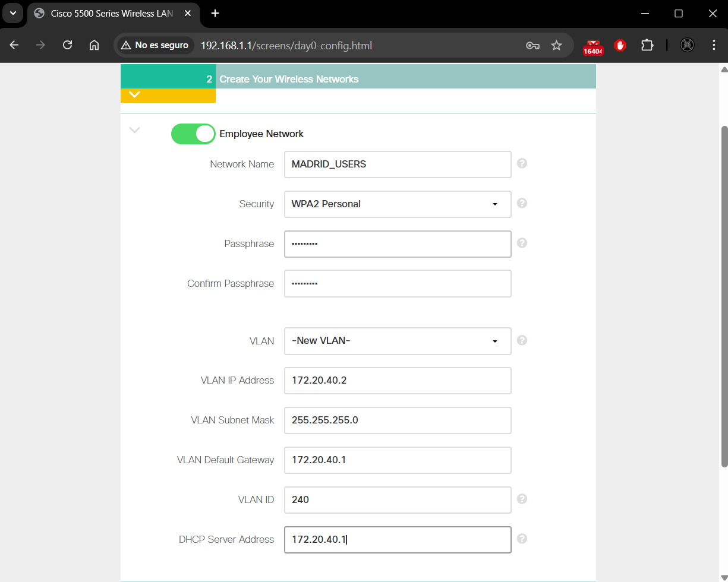Viewport: 728px width, 582px height.
Task: Collapse the Employee Network chevron
Action: 135,130
